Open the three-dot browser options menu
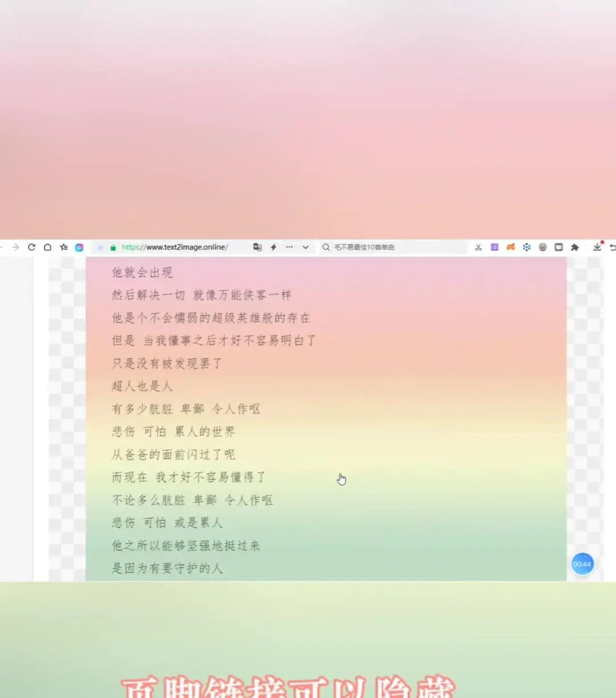The image size is (616, 698). click(x=289, y=247)
